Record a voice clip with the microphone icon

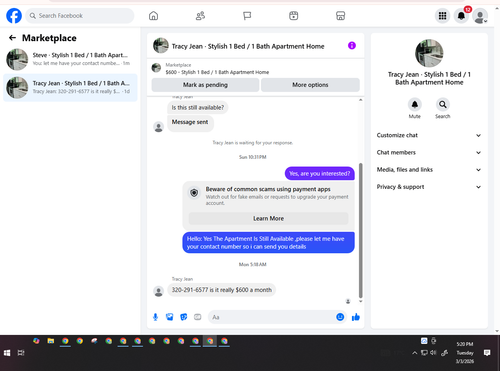pyautogui.click(x=155, y=317)
